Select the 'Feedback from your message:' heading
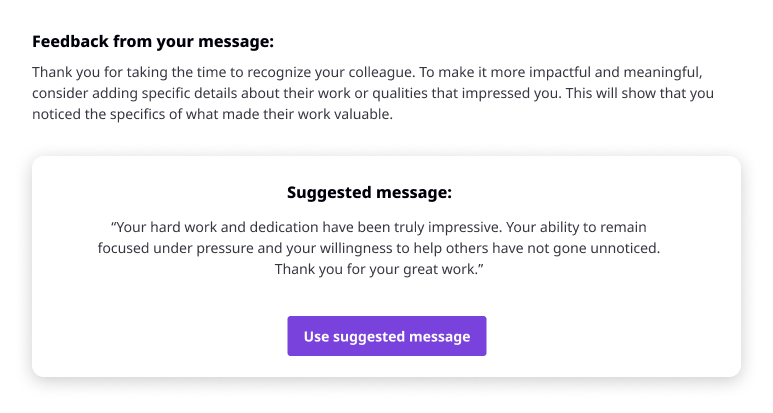 [x=153, y=41]
